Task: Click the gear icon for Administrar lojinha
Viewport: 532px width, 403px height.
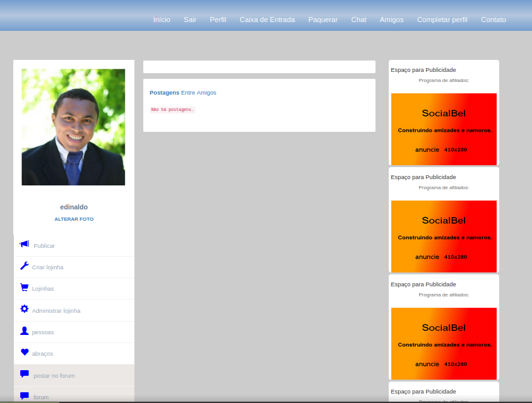Action: coord(25,309)
